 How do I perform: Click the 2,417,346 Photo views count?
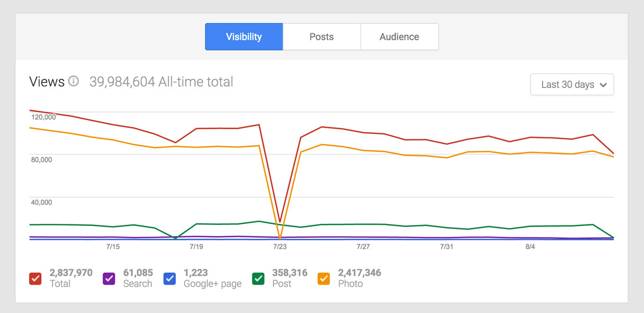tap(360, 273)
